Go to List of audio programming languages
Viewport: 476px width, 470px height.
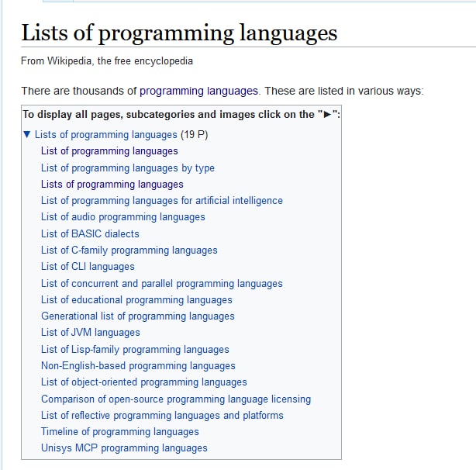point(123,217)
